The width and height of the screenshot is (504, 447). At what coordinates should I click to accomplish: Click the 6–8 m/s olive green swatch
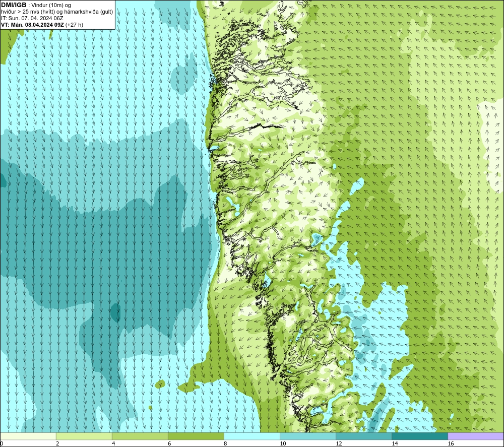point(196,436)
